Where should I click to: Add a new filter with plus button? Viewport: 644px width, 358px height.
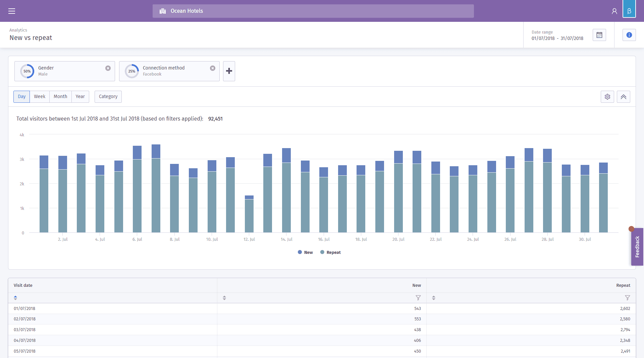(x=229, y=71)
